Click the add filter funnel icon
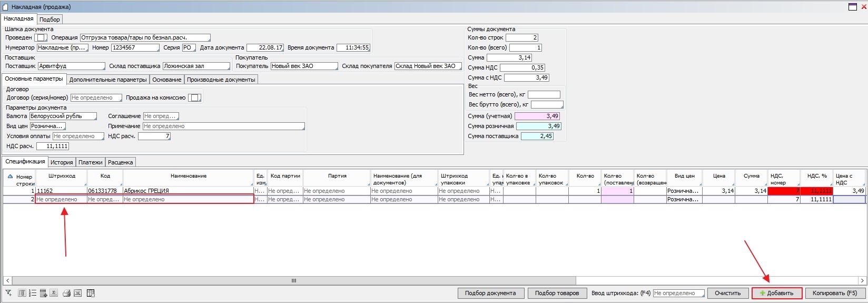 point(8,293)
